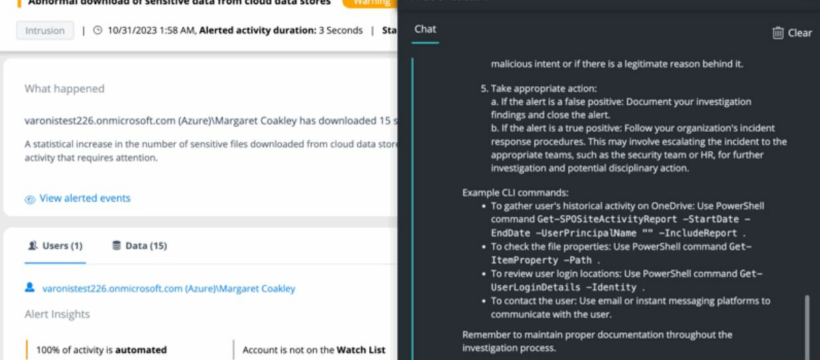
Task: Click the chat panel vertical scrollbar thumb
Action: click(808, 328)
